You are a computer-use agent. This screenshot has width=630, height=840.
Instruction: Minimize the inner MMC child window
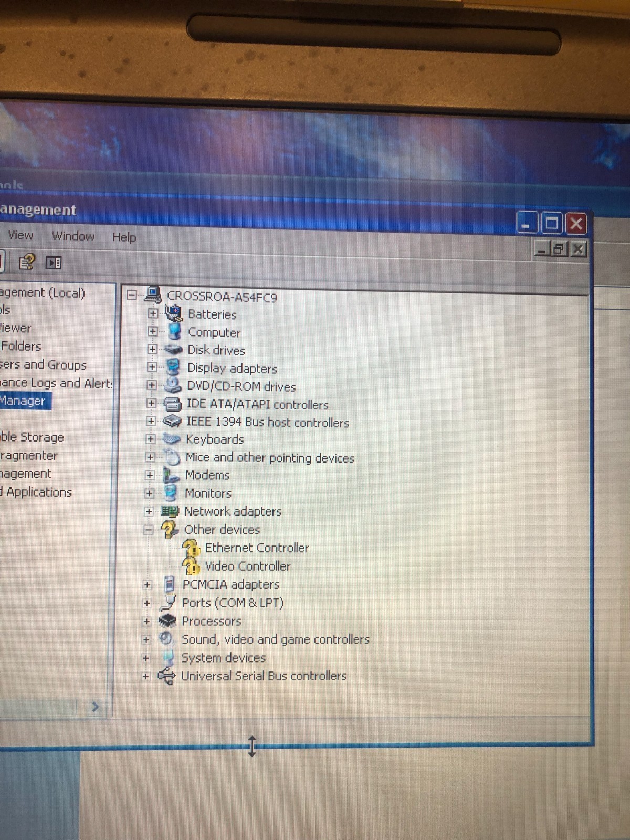(x=542, y=248)
